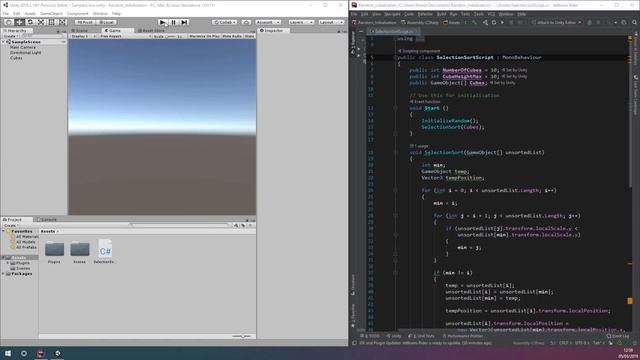Image resolution: width=640 pixels, height=360 pixels.
Task: Select Cubes object in Hierarchy
Action: coord(16,58)
